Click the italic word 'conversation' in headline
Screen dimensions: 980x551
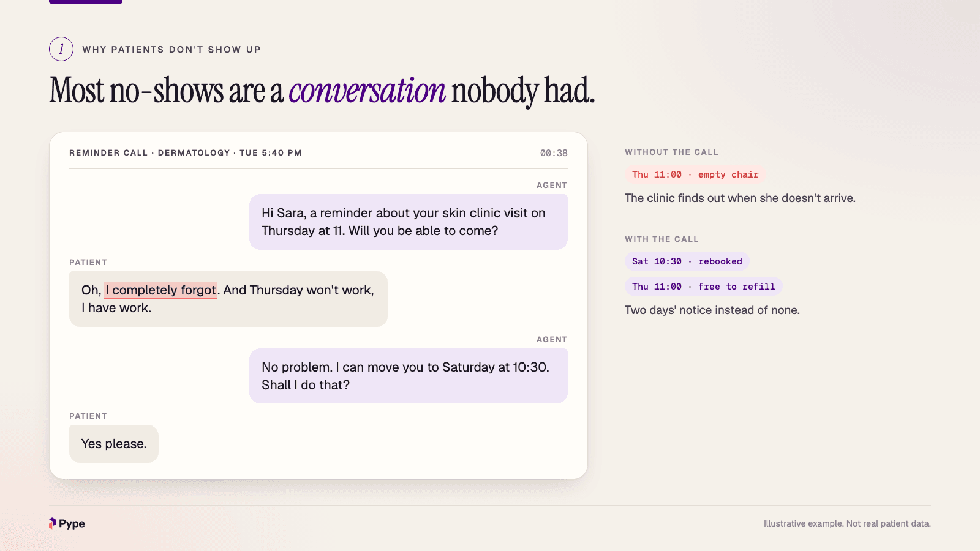[367, 91]
